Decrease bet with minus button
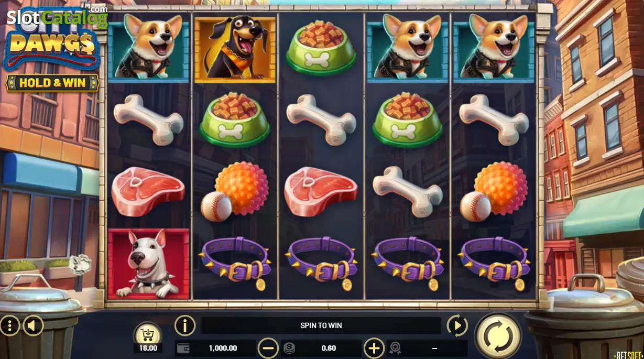The height and width of the screenshot is (359, 644). [x=268, y=348]
